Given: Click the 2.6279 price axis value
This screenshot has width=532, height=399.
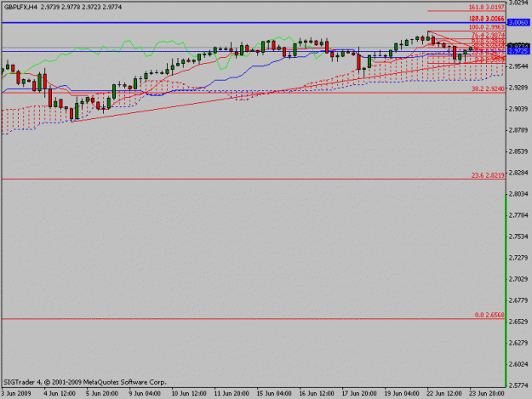Looking at the screenshot, I should (x=518, y=343).
